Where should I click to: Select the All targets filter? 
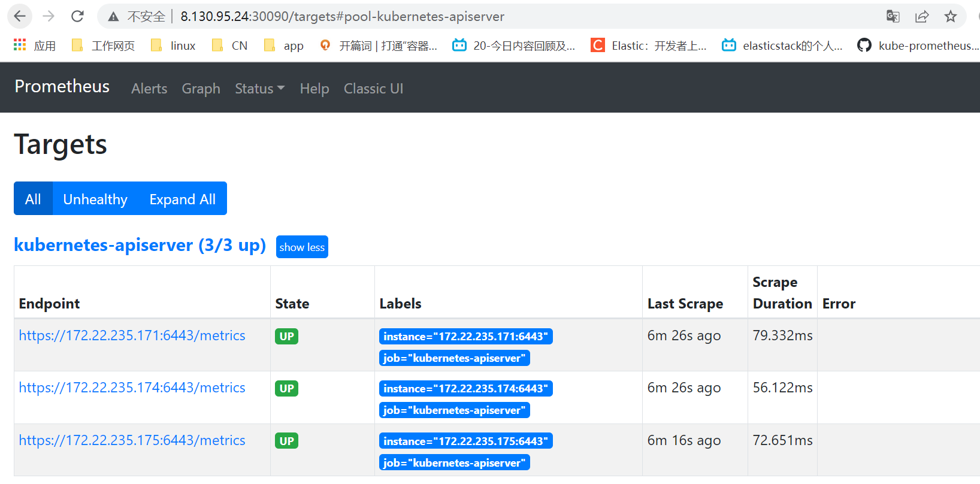click(33, 198)
